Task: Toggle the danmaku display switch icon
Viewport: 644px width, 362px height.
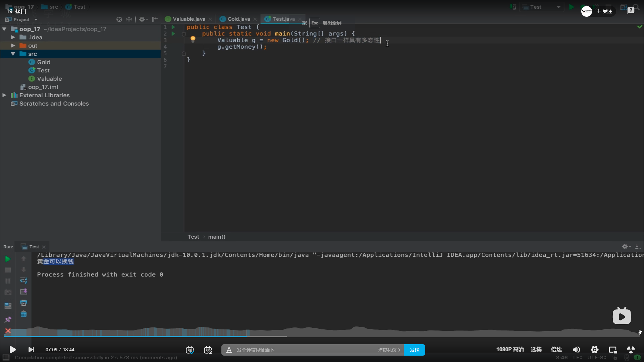Action: tap(190, 350)
